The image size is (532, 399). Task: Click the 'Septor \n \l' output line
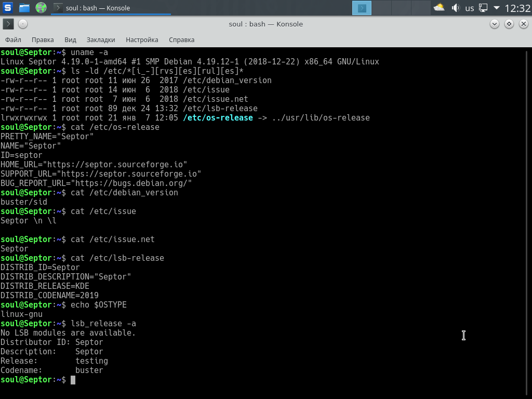[x=28, y=220]
